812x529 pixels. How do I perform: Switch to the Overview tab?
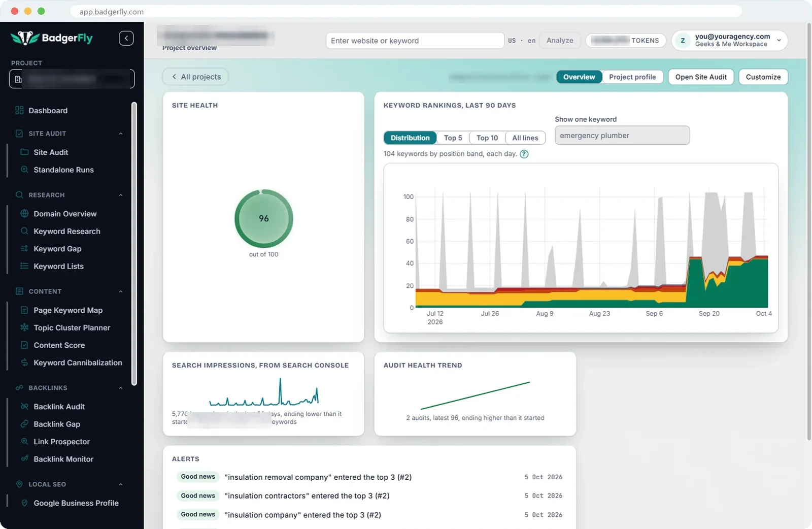579,77
